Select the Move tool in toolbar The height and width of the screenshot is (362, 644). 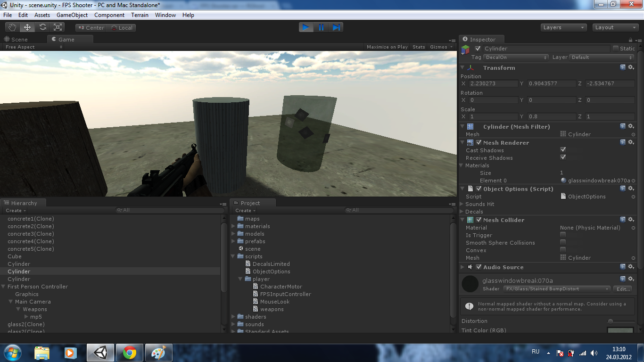pos(27,27)
